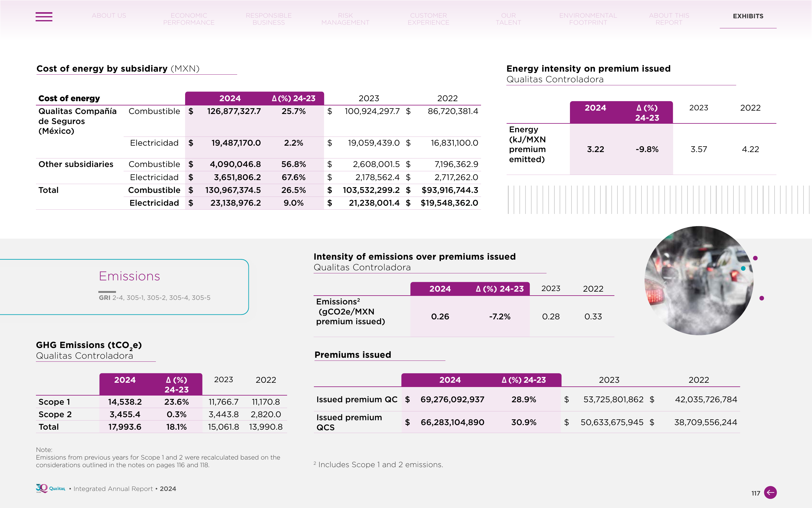Image resolution: width=812 pixels, height=508 pixels.
Task: Click the Emissions heading
Action: tap(129, 276)
